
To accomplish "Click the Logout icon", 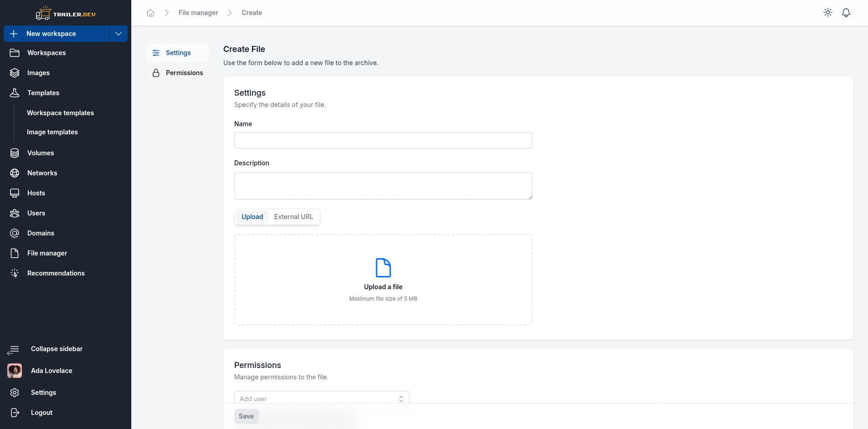I will pos(15,413).
